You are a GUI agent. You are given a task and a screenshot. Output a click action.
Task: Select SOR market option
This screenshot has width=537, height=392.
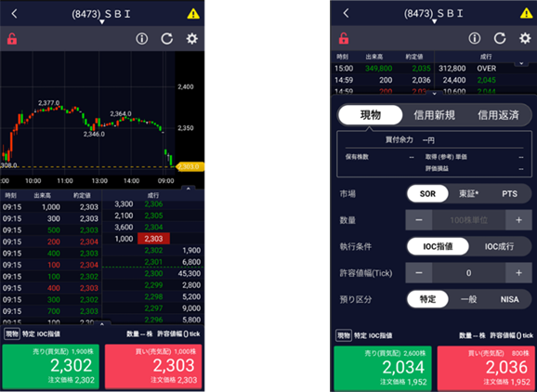coord(427,194)
